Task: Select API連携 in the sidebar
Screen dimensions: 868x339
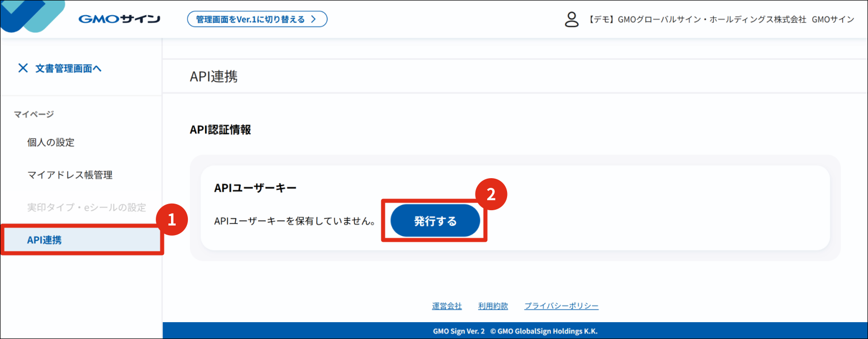Action: [81, 240]
